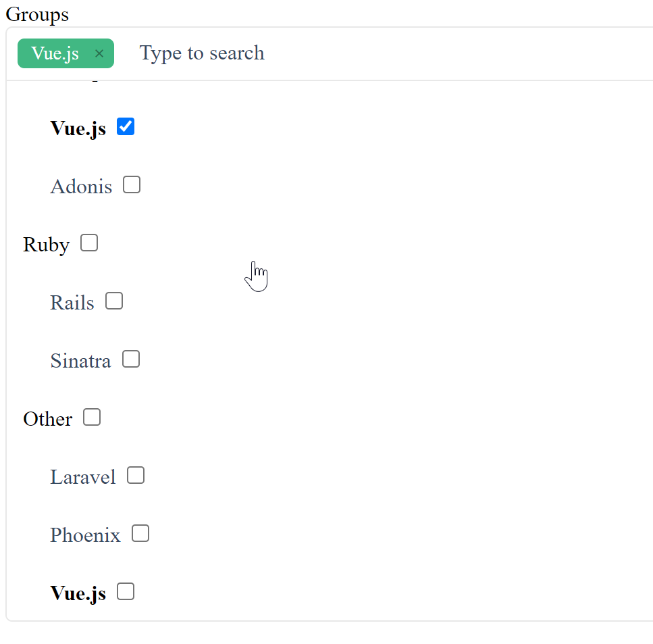Click the Laravel label text
Screen dimensions: 653x644
[x=82, y=477]
